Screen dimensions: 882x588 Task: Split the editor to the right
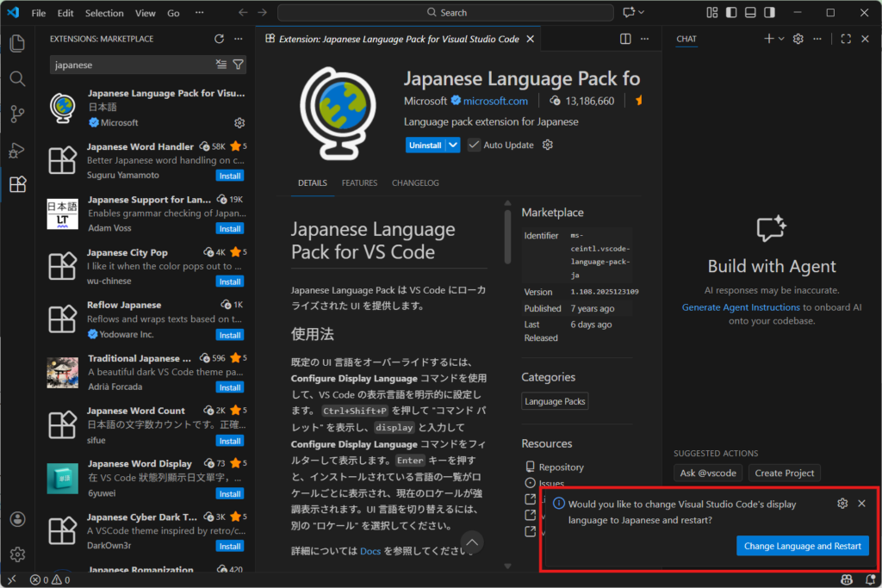point(626,39)
